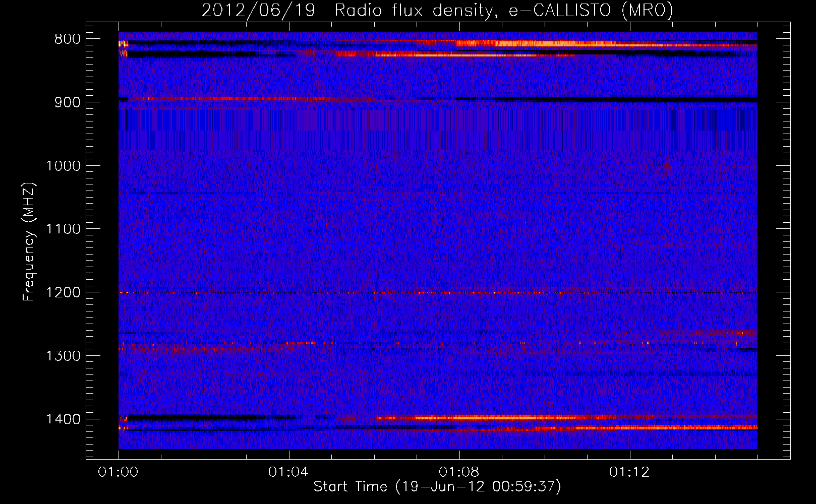
Task: Click the 01:12 time tick label
Action: [629, 472]
